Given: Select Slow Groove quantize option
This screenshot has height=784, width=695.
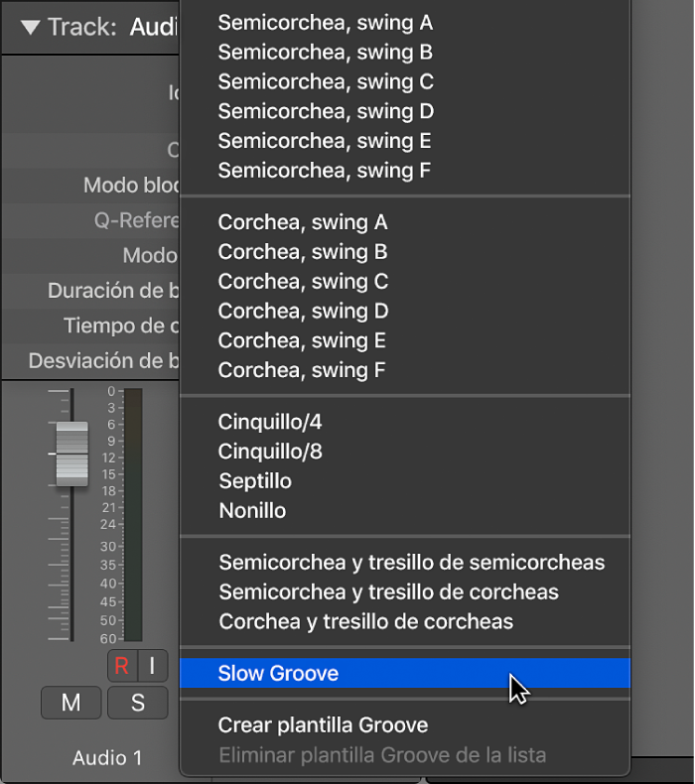Looking at the screenshot, I should (x=278, y=674).
